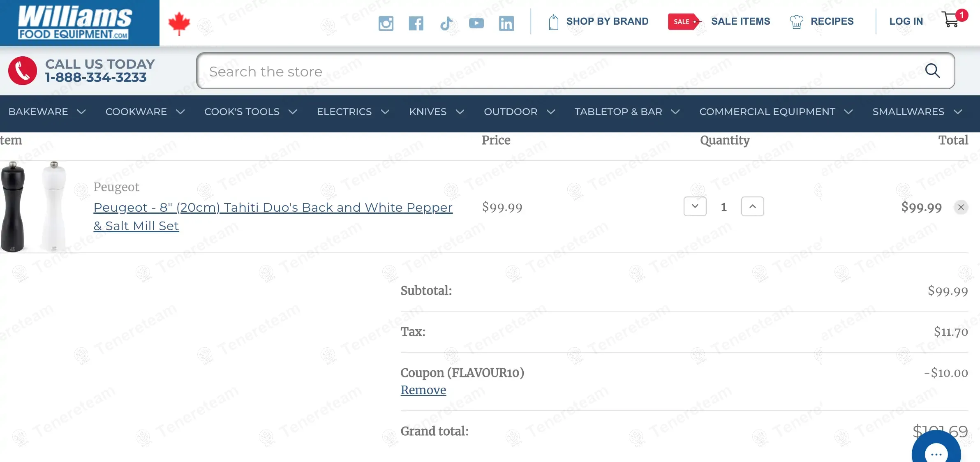Image resolution: width=980 pixels, height=462 pixels.
Task: Click the CALL US TODAY text
Action: tap(100, 64)
